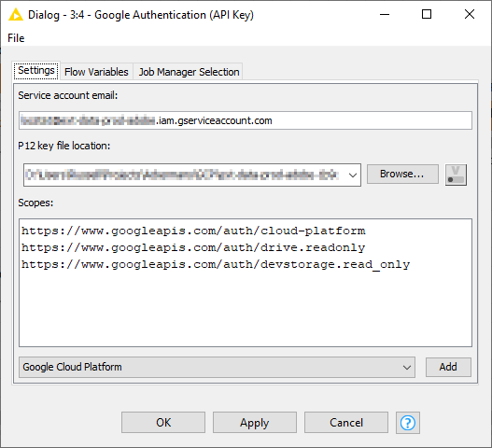Click Add to append selected scope
Image resolution: width=492 pixels, height=448 pixels.
448,367
